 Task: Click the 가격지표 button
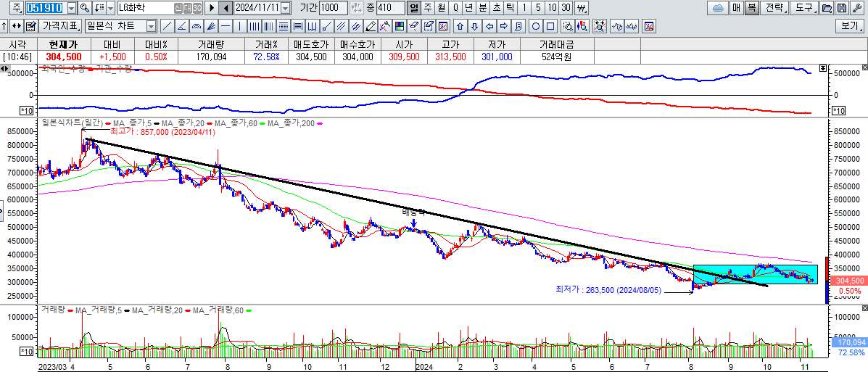[x=59, y=26]
